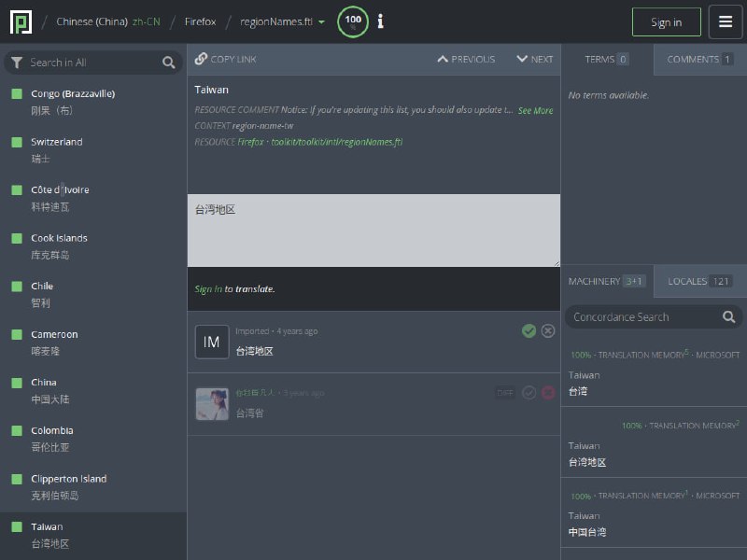Approve the imported translation with the green checkmark

529,330
